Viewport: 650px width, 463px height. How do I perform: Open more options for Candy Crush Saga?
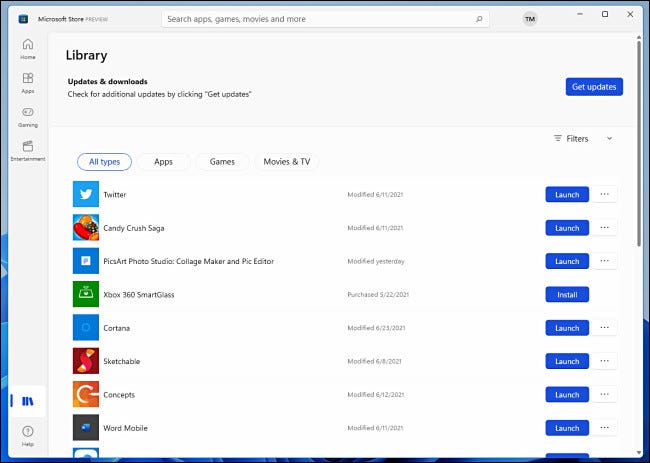click(x=604, y=228)
